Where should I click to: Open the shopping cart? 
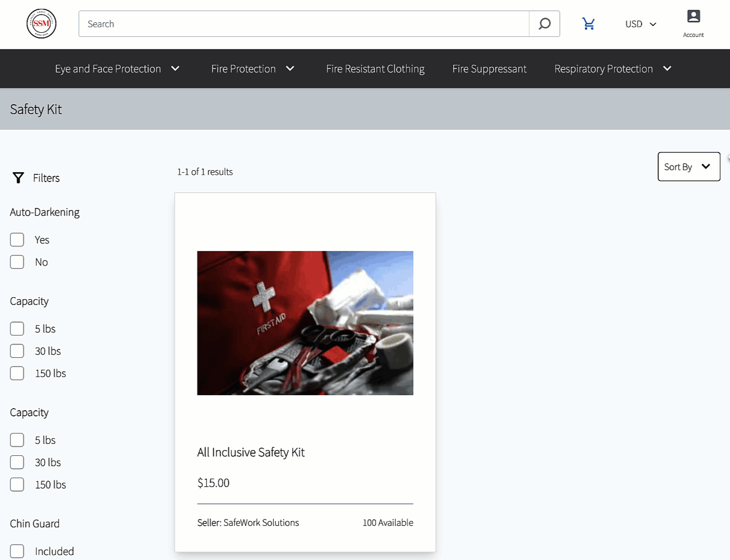coord(588,24)
